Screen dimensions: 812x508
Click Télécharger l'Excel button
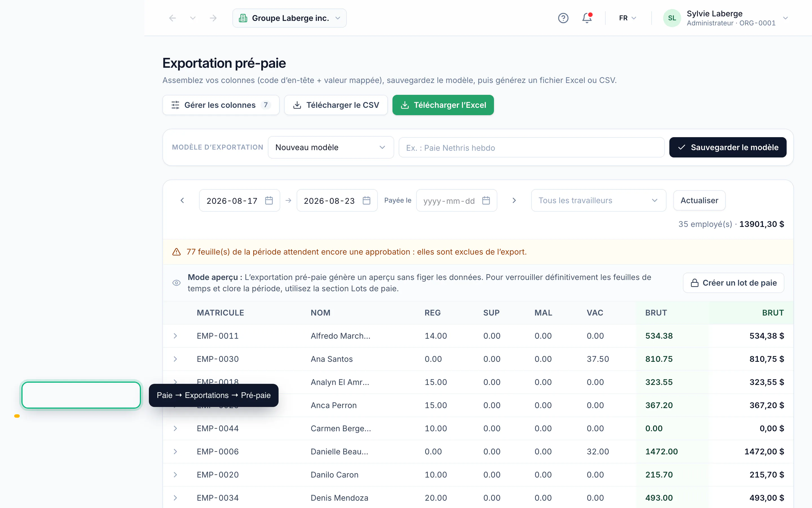pos(443,105)
